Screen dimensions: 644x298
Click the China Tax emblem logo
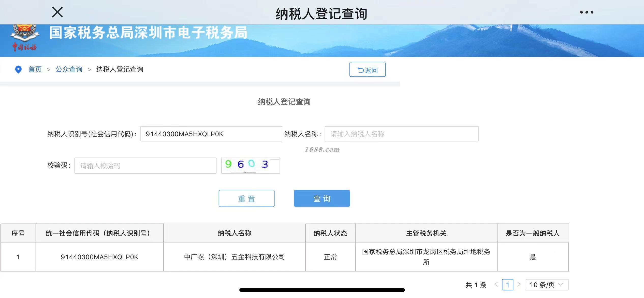tap(24, 38)
